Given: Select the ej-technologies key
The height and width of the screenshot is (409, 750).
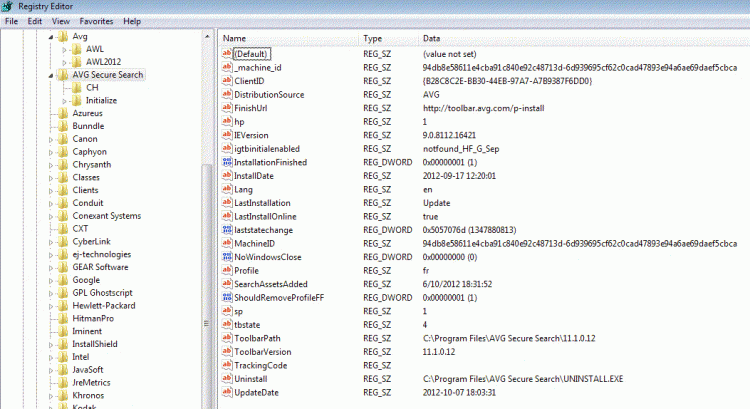Looking at the screenshot, I should point(101,254).
